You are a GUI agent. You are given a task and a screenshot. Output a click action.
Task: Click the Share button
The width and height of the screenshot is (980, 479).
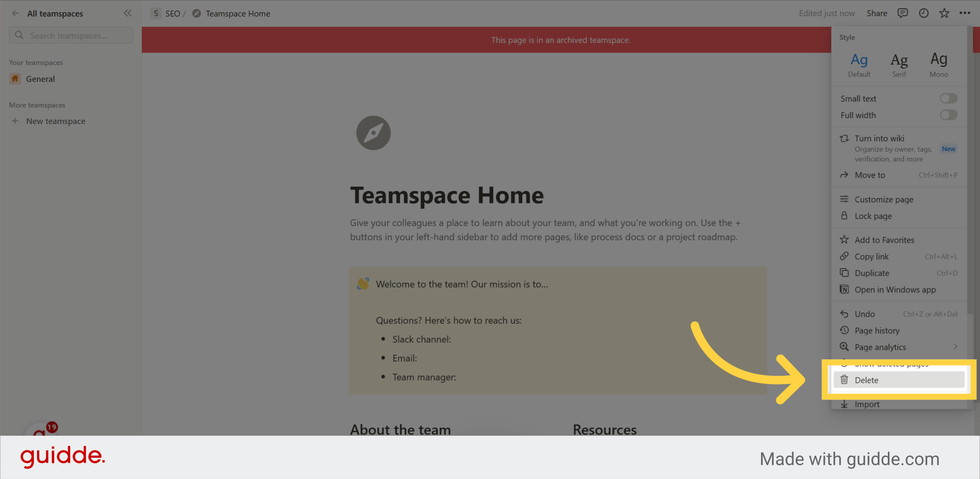[x=876, y=13]
